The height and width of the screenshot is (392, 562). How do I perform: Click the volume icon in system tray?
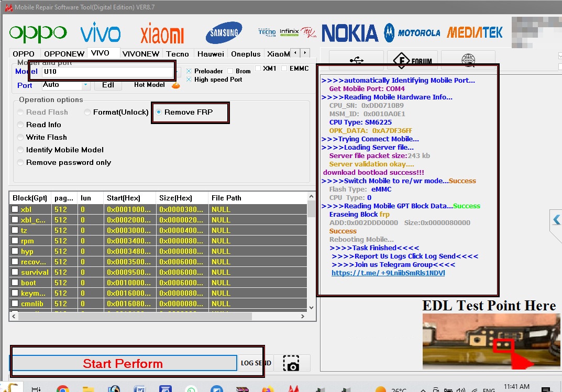(461, 390)
